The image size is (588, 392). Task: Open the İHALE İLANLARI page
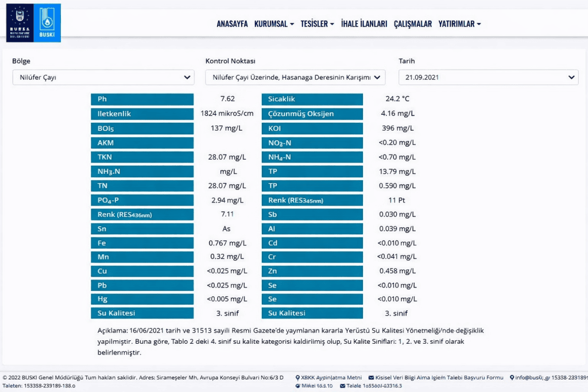click(364, 24)
